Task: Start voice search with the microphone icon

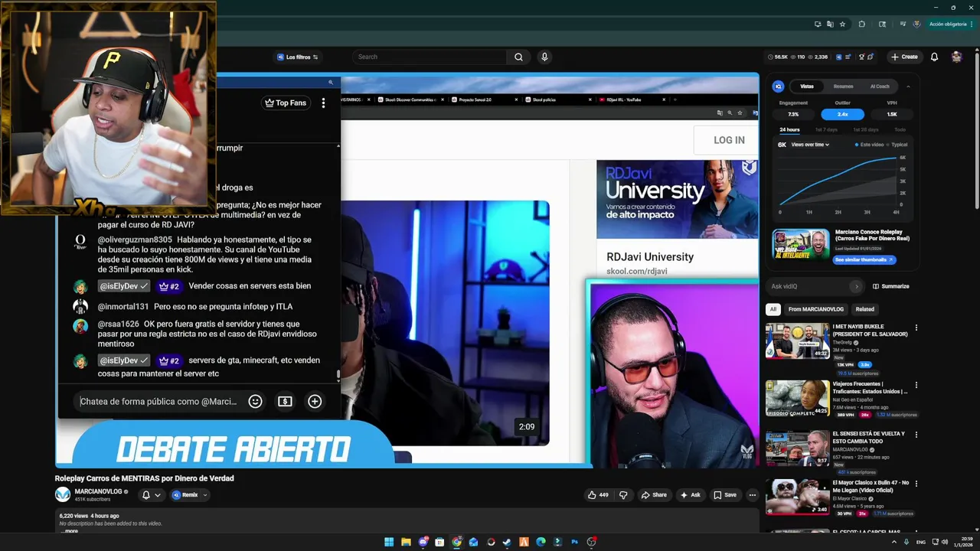Action: [x=544, y=57]
